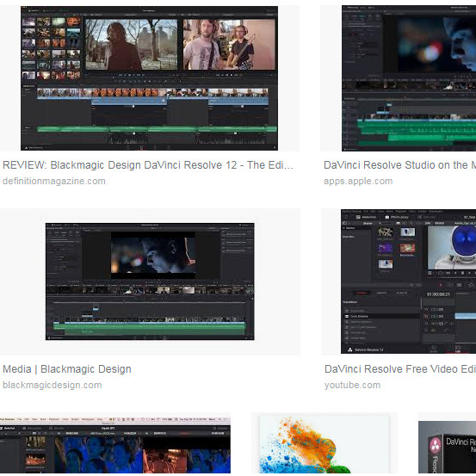Click the 'Media | Blackmagic Design' title link

coord(67,369)
